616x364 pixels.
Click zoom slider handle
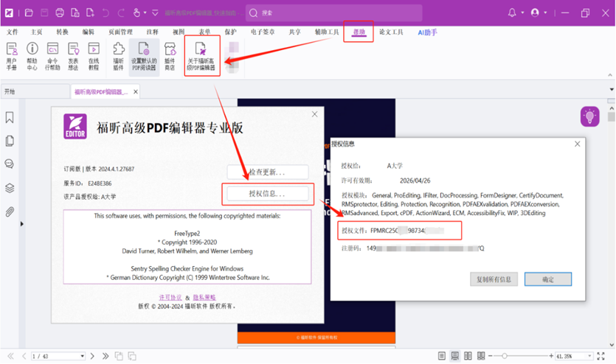505,356
